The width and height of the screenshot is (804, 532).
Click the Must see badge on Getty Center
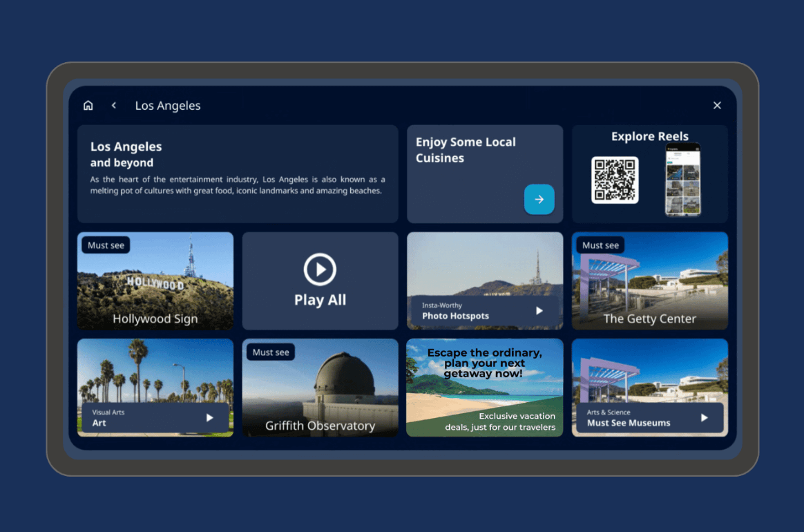pyautogui.click(x=600, y=245)
